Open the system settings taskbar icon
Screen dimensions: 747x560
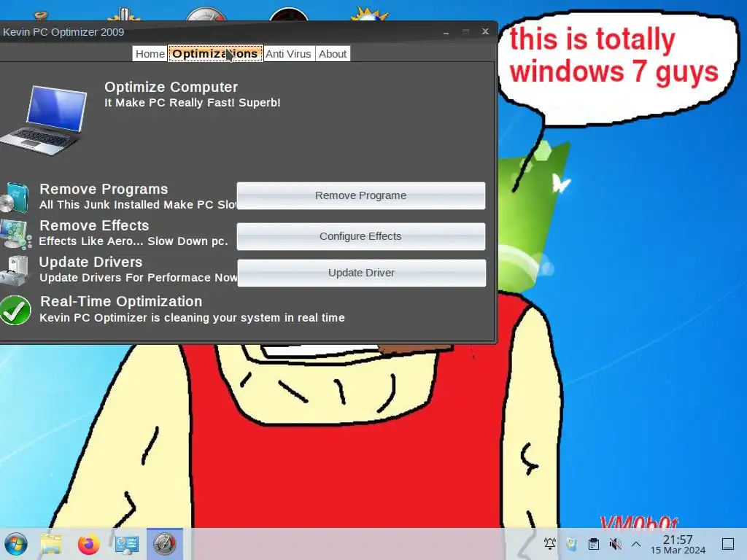coord(126,544)
